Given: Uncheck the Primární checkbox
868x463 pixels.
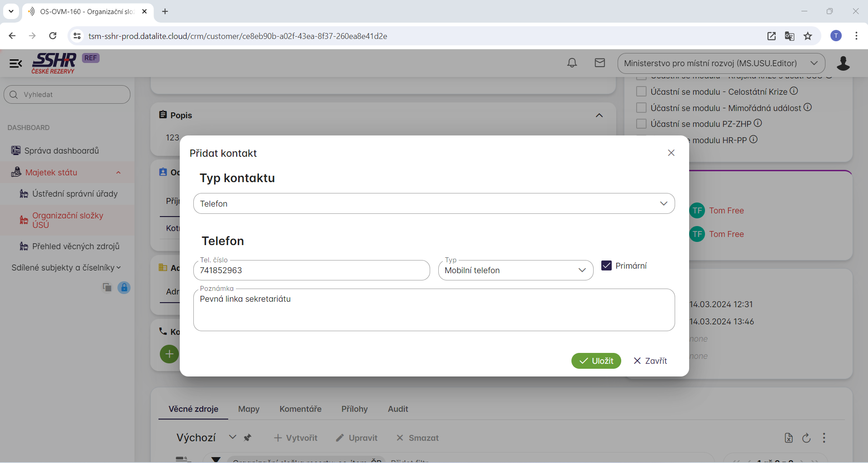Looking at the screenshot, I should (606, 265).
